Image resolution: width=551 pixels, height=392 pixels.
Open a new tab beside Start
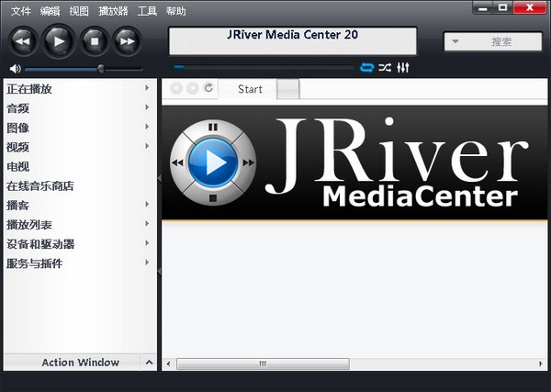pos(288,89)
